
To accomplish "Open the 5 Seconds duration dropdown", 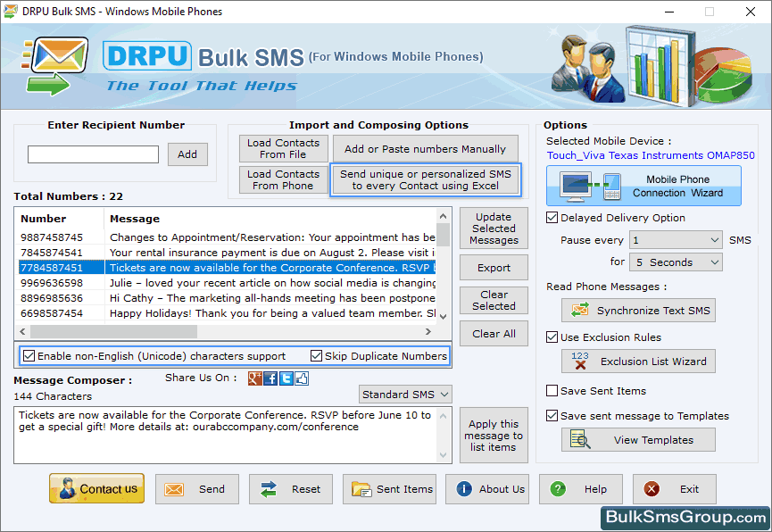I will tap(676, 262).
